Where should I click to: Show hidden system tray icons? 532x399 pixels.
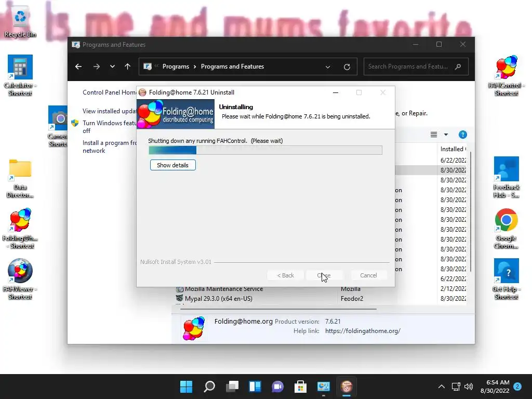442,387
